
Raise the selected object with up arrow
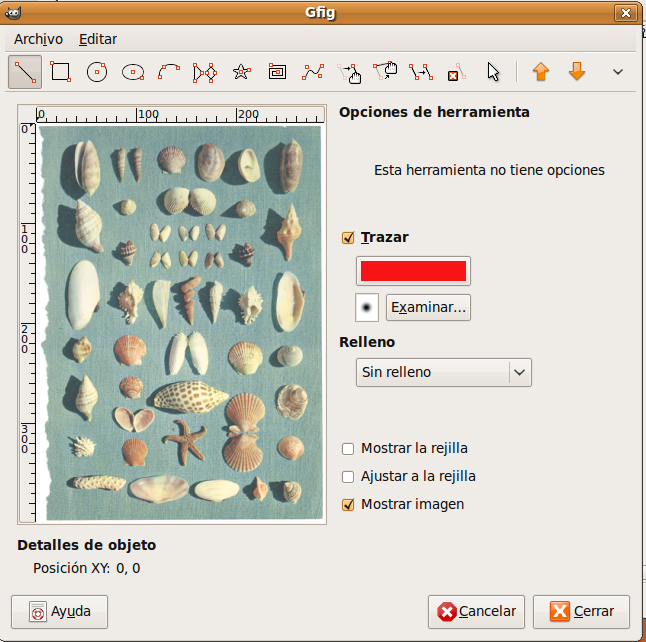coord(541,72)
